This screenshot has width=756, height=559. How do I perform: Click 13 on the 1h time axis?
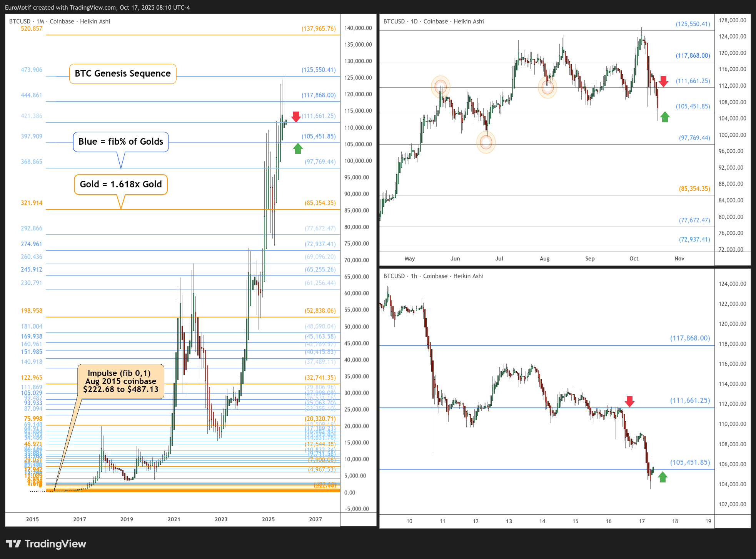click(x=509, y=521)
